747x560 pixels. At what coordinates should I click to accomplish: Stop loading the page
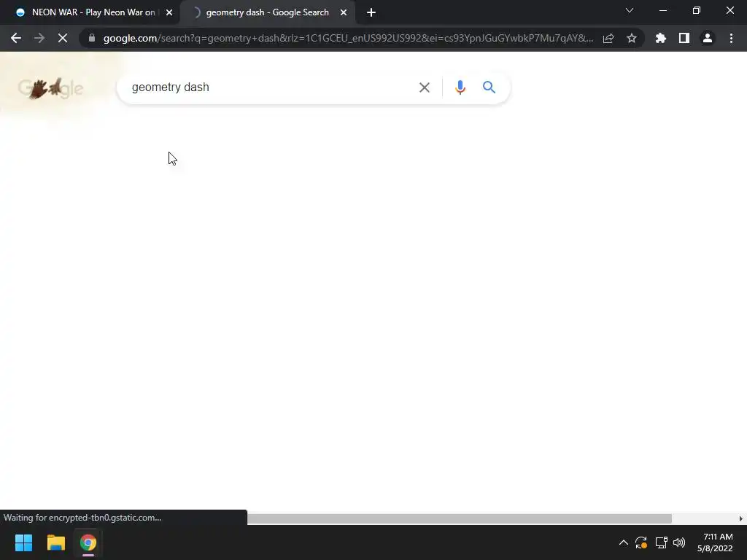tap(63, 38)
